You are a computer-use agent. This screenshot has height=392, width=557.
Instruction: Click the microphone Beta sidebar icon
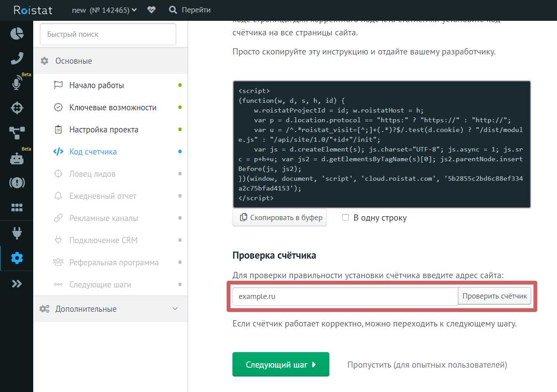(x=16, y=83)
